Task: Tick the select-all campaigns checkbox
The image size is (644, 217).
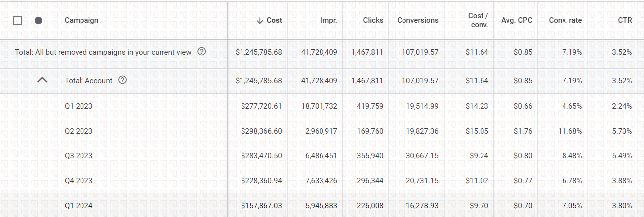Action: pos(18,20)
